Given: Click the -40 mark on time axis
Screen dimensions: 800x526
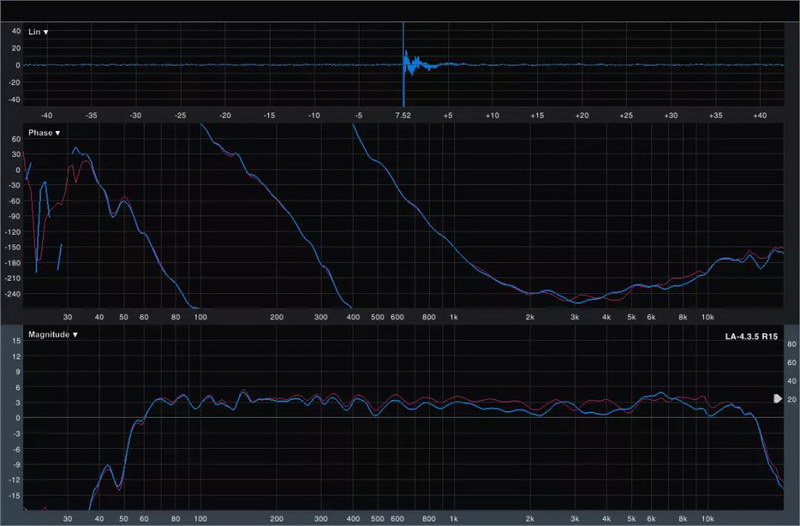Looking at the screenshot, I should [x=46, y=116].
